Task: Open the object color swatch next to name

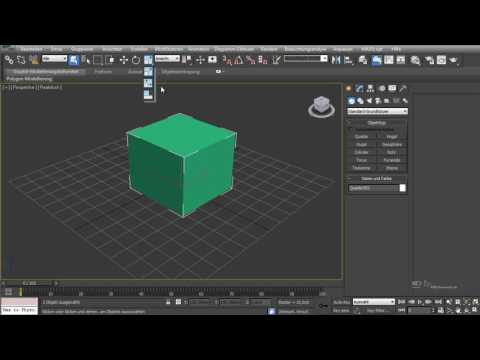Action: pos(403,188)
